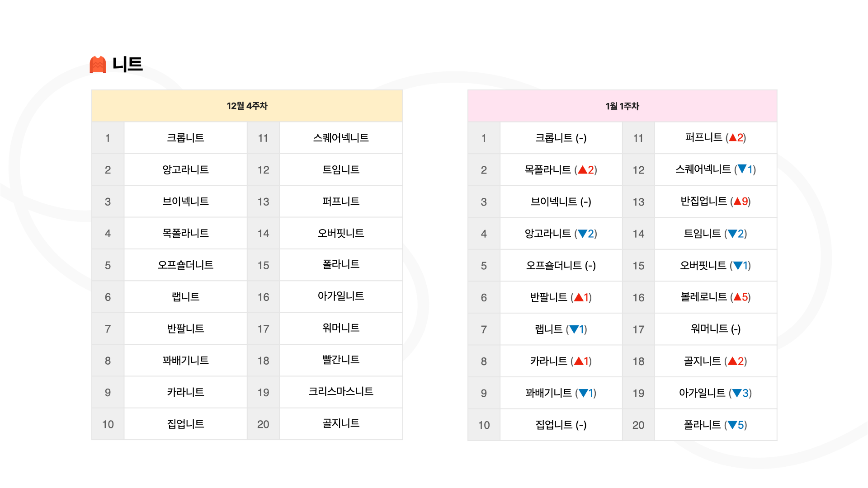Viewport: 868px width, 488px height.
Task: Click the blue down arrow beside 꽈배기니트
Action: [x=583, y=393]
